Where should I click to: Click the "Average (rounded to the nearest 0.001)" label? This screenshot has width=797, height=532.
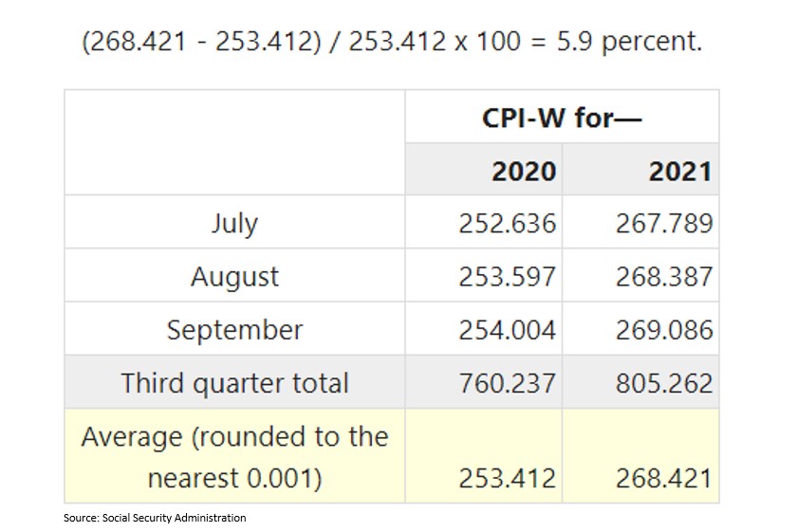tap(234, 457)
